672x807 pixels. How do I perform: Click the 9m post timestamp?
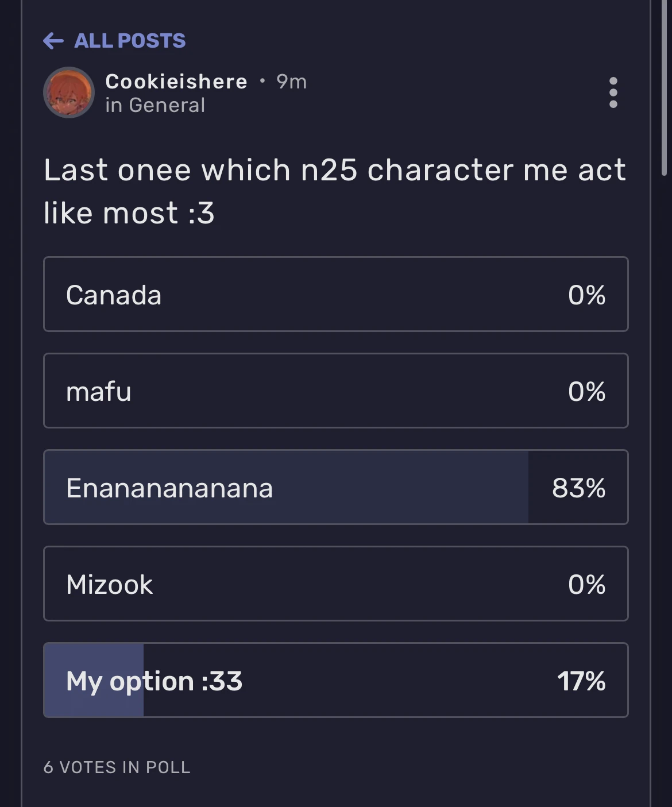tap(292, 82)
